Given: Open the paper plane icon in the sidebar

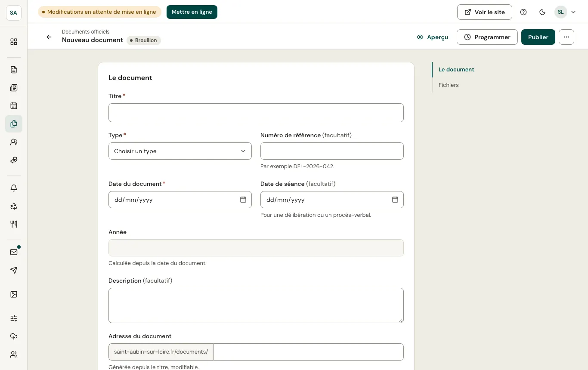Looking at the screenshot, I should pos(14,270).
